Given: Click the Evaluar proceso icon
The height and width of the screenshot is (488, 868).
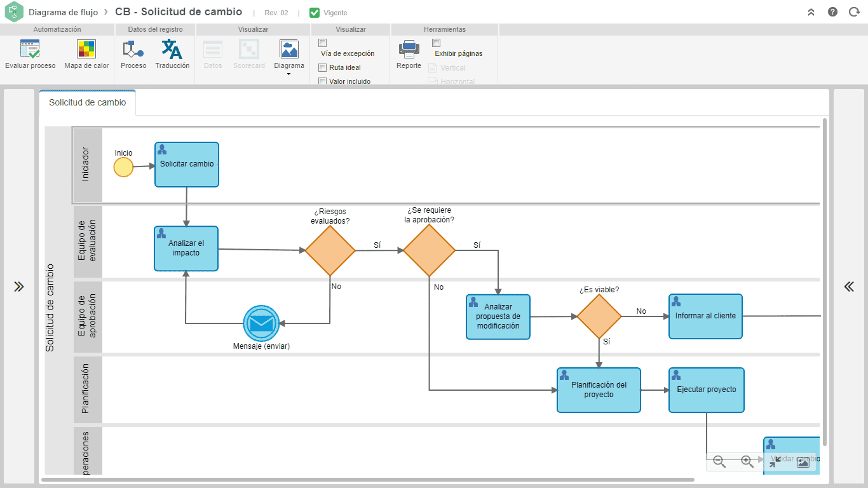Looking at the screenshot, I should point(30,50).
